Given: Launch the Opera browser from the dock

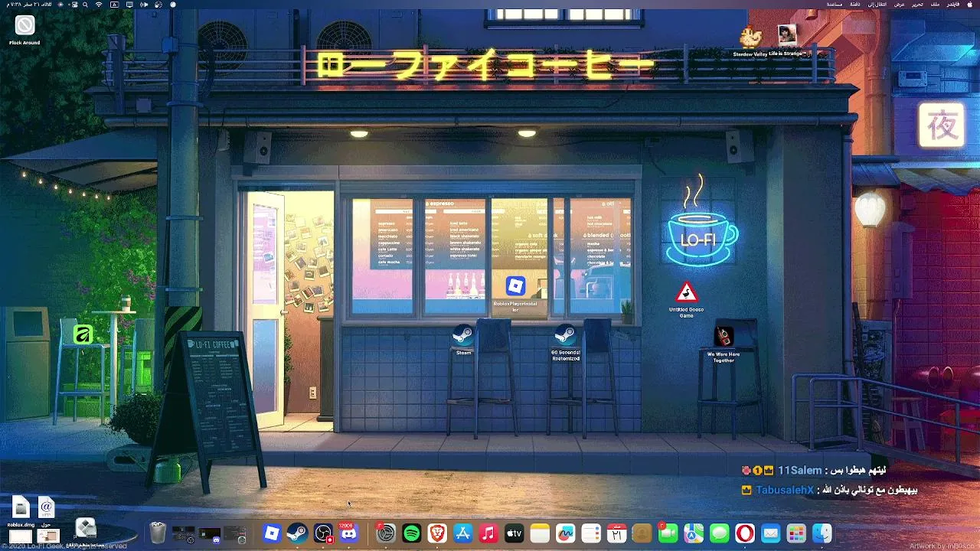Looking at the screenshot, I should [745, 533].
